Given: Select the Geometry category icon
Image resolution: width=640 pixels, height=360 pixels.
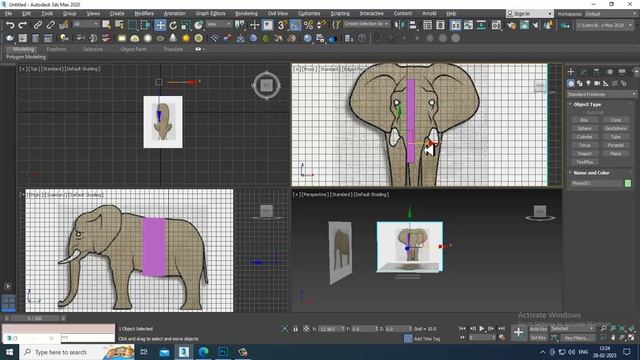Looking at the screenshot, I should click(x=571, y=83).
